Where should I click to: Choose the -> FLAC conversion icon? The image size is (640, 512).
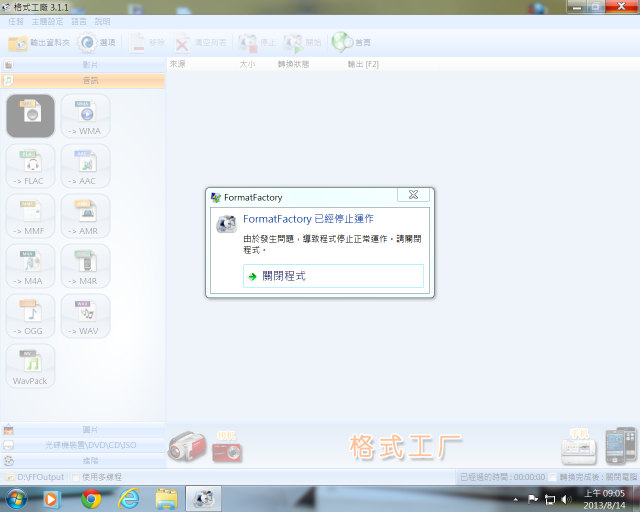pos(30,166)
